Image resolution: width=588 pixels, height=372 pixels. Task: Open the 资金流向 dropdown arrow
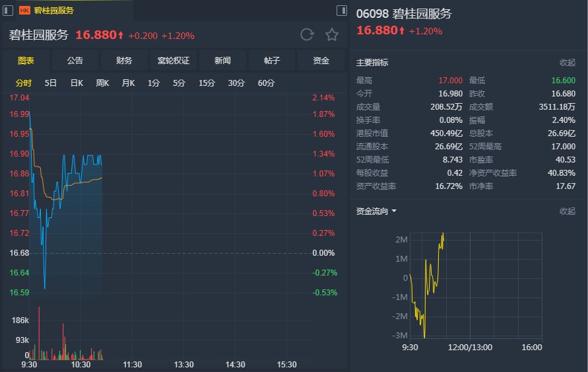(394, 211)
